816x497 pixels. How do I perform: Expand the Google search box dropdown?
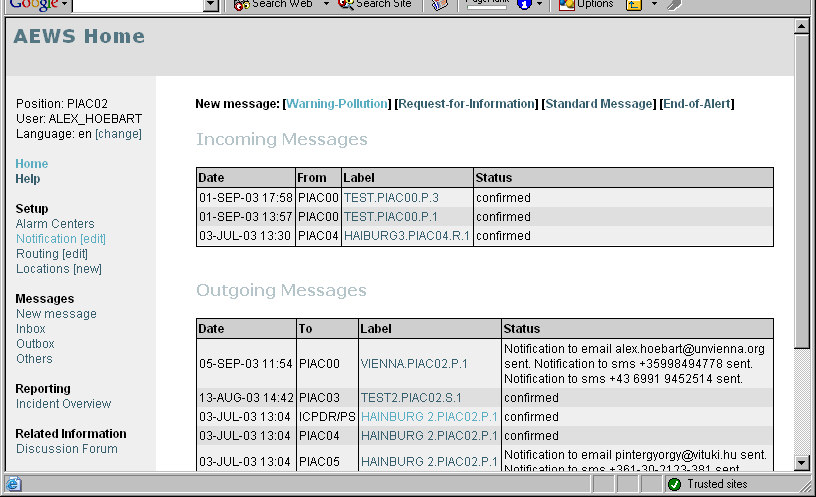pyautogui.click(x=210, y=5)
